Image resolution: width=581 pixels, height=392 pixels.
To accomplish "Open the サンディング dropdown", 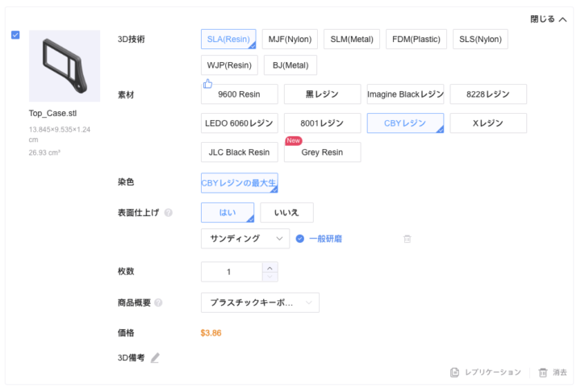I will [x=245, y=239].
